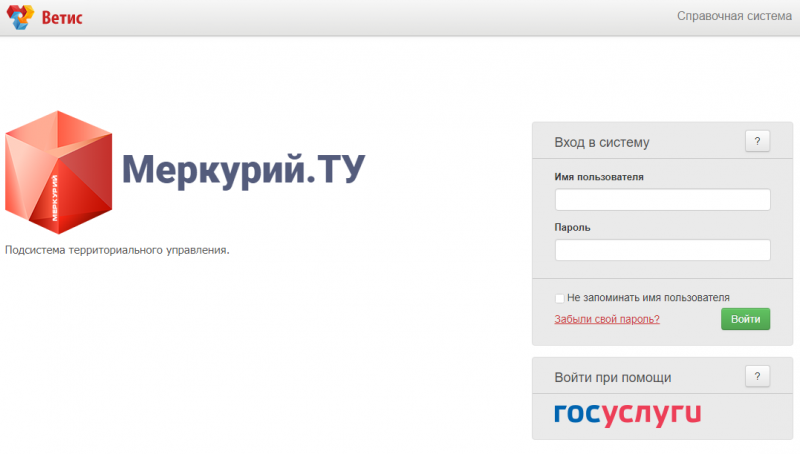Image resolution: width=800 pixels, height=454 pixels.
Task: Click the Меркурий.ТУ heading
Action: 243,170
